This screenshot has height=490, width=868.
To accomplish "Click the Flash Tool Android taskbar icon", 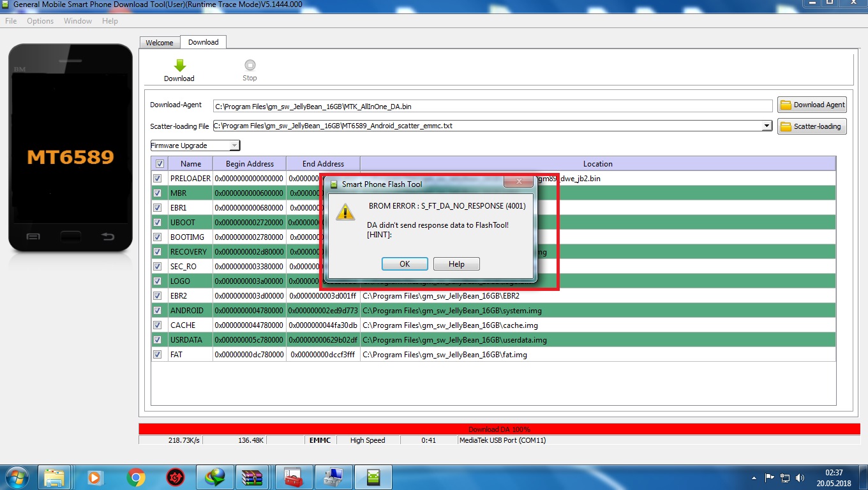I will tap(373, 477).
